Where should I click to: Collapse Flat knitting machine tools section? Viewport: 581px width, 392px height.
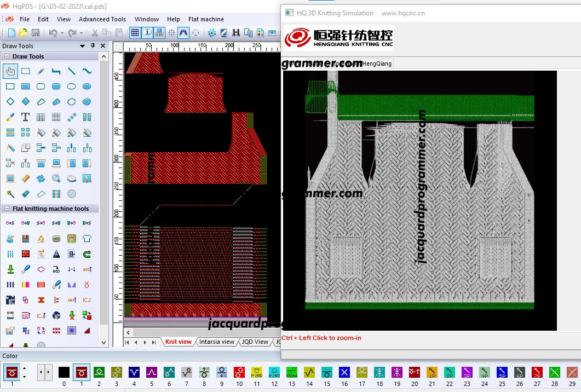pos(7,209)
